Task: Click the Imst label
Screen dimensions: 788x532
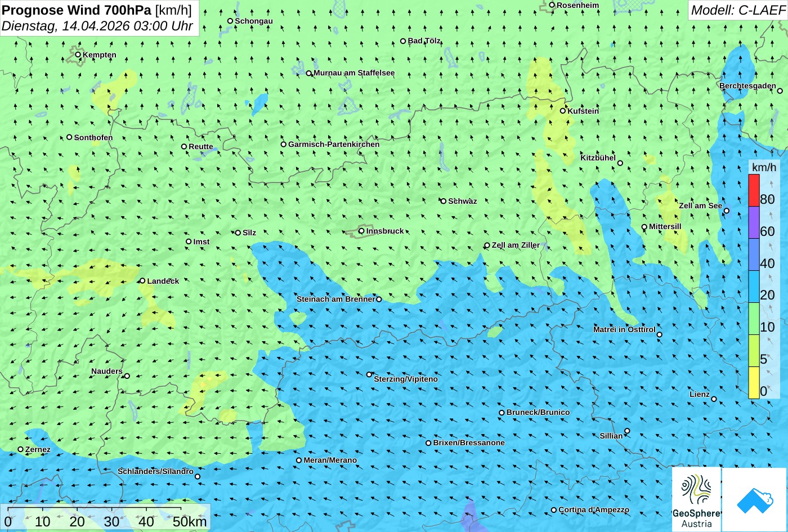Action: (x=202, y=242)
